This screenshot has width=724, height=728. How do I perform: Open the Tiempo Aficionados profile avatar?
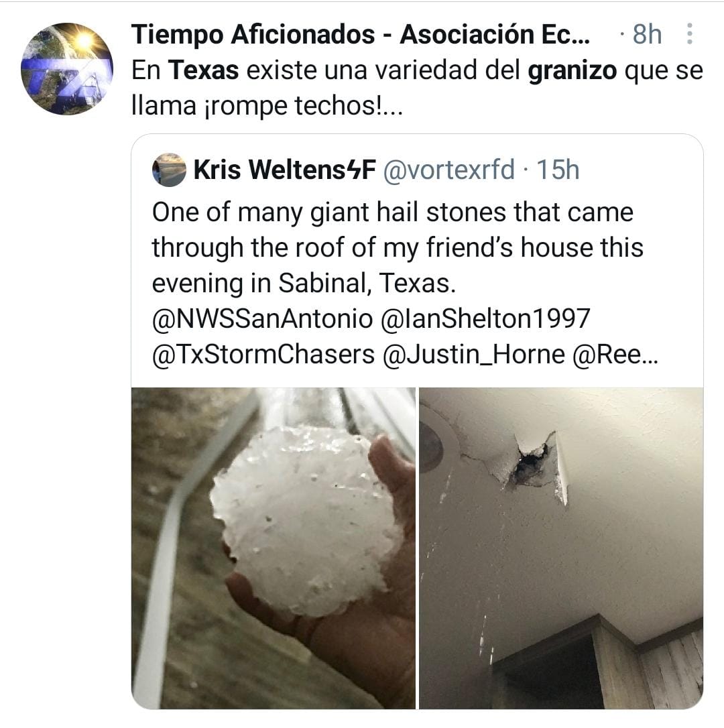(x=67, y=69)
